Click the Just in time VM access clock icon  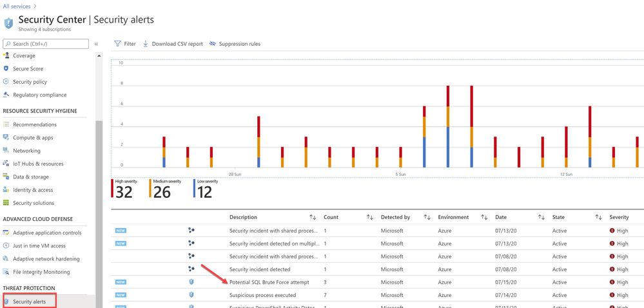click(6, 245)
